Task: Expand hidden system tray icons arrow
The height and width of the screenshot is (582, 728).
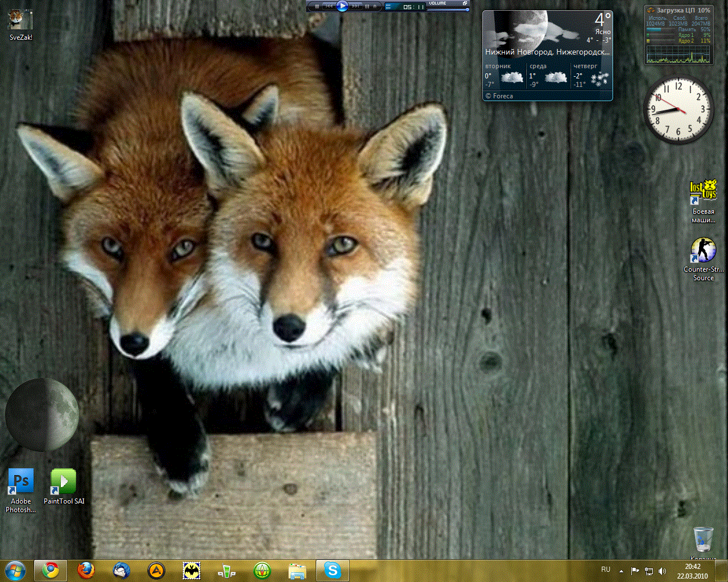Action: (x=621, y=571)
